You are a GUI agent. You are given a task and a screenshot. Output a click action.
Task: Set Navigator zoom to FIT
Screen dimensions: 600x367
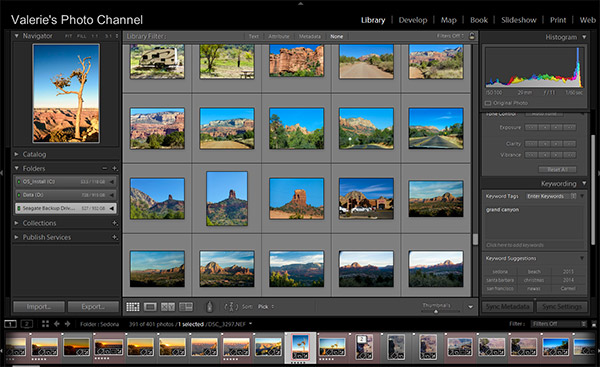[x=68, y=36]
